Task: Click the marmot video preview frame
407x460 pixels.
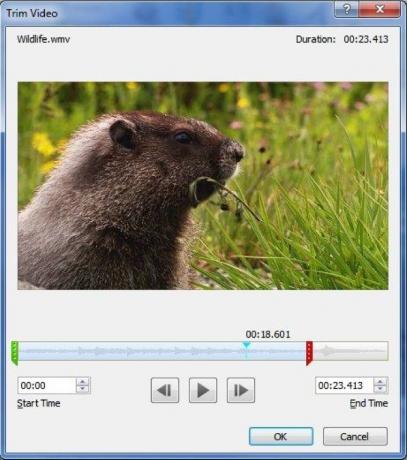Action: tap(203, 186)
